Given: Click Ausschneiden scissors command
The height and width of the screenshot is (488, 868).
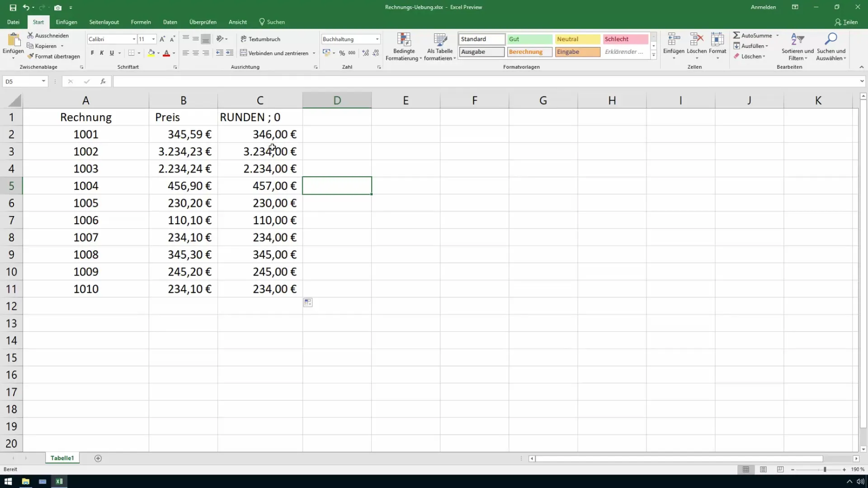Looking at the screenshot, I should [x=48, y=35].
